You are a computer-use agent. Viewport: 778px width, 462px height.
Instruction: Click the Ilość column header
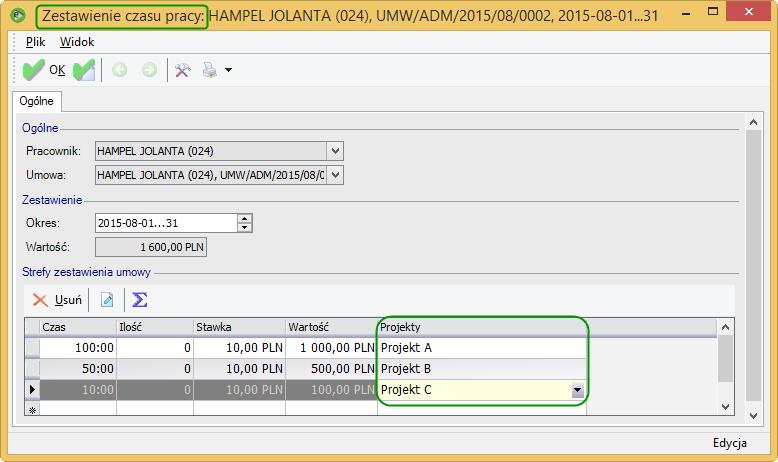pos(155,327)
